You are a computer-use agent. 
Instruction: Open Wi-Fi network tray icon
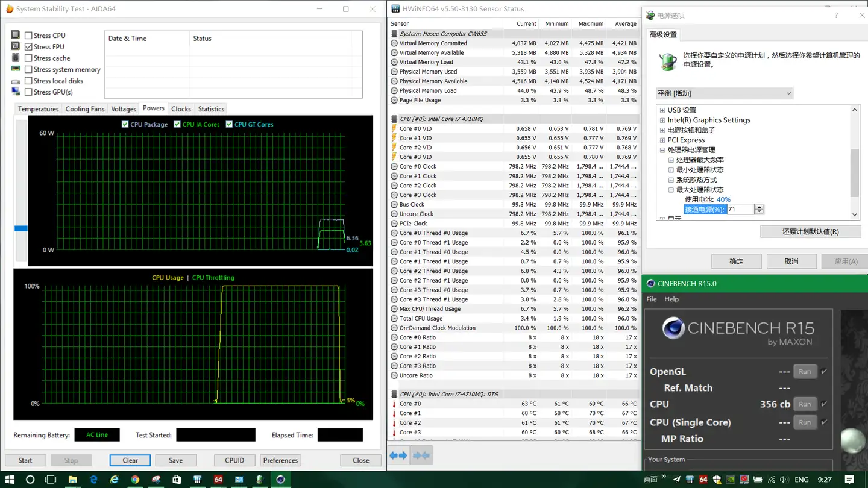(x=772, y=480)
